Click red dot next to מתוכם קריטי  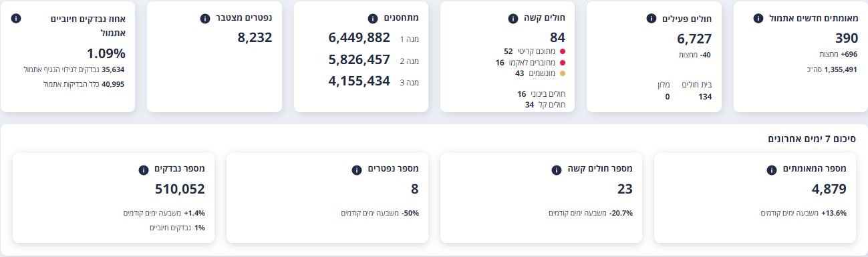pos(563,51)
